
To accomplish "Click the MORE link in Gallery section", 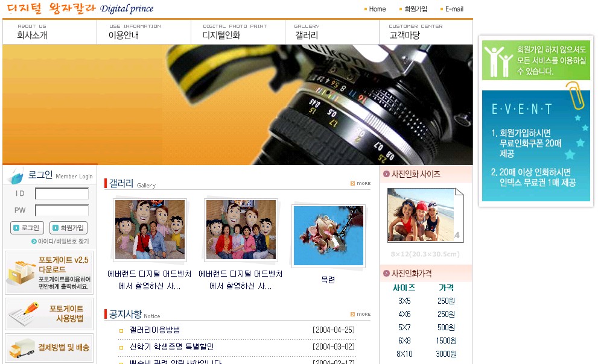I will coord(364,184).
